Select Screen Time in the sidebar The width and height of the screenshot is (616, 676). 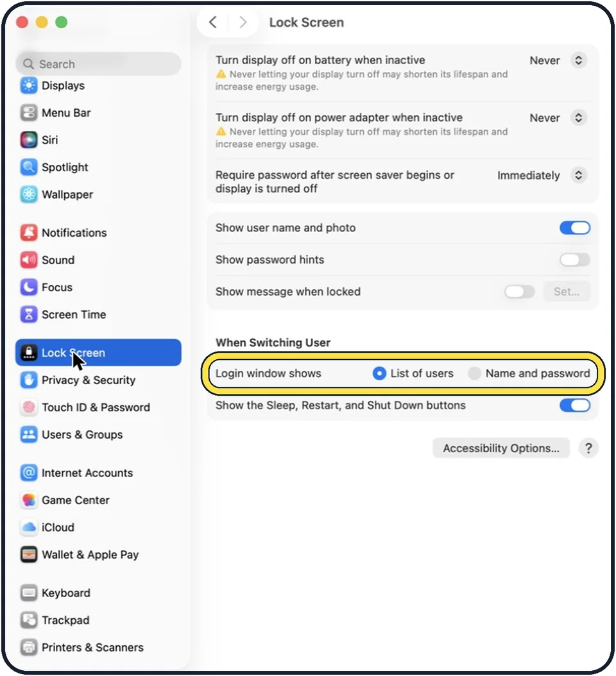(x=98, y=315)
